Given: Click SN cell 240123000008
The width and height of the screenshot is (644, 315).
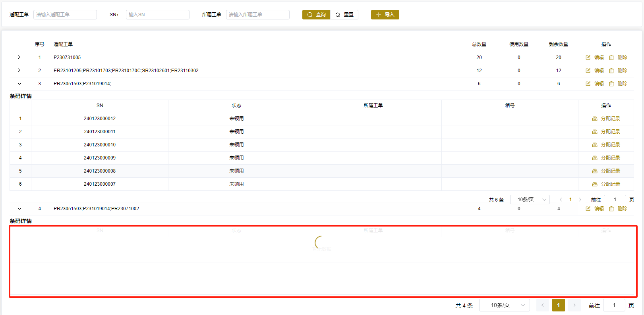Looking at the screenshot, I should [x=100, y=171].
